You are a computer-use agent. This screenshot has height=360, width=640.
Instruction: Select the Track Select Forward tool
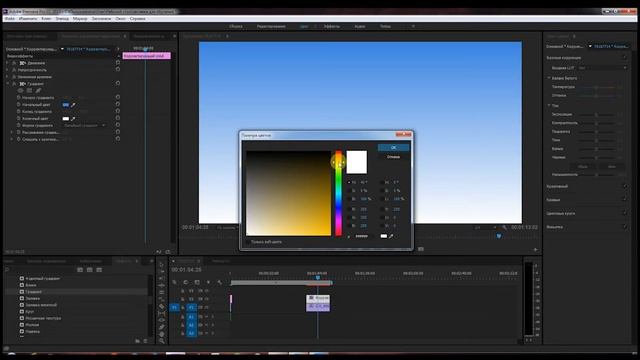pos(162,271)
